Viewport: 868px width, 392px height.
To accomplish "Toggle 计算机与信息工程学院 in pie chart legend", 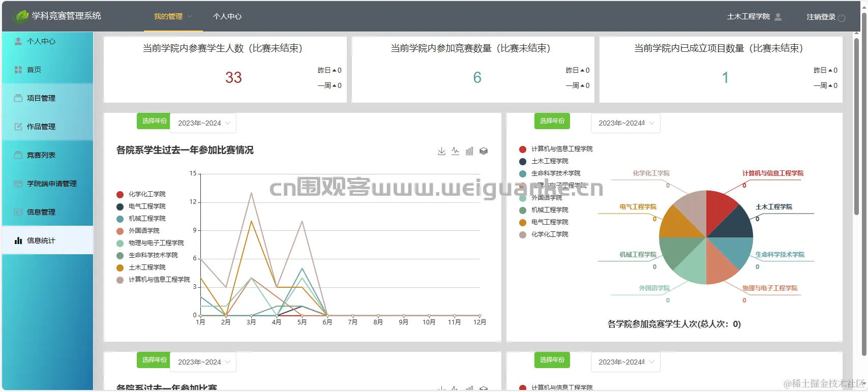I will 556,149.
